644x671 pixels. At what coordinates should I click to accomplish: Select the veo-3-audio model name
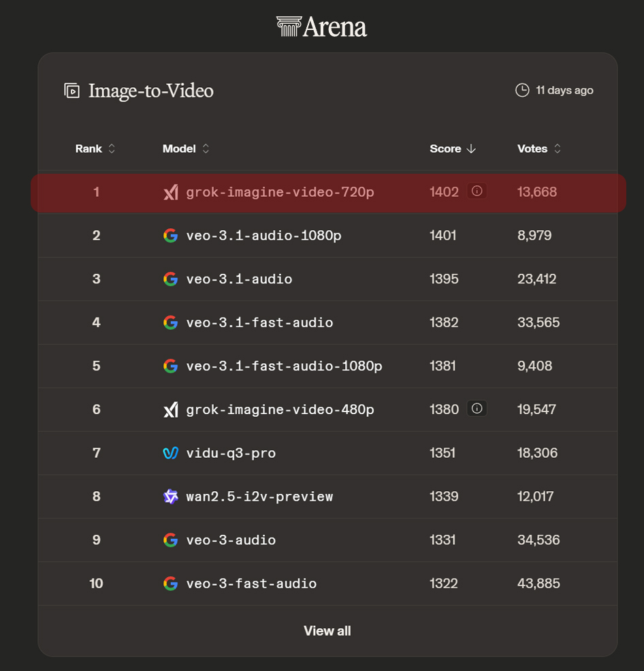pyautogui.click(x=231, y=540)
